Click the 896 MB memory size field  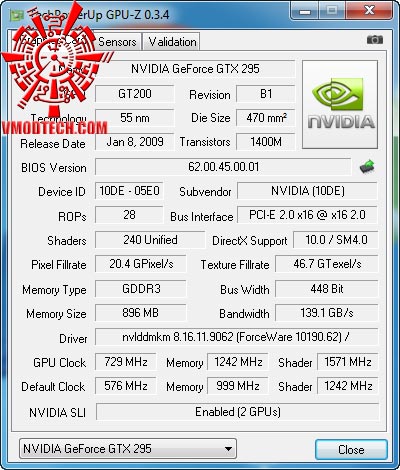click(x=141, y=313)
